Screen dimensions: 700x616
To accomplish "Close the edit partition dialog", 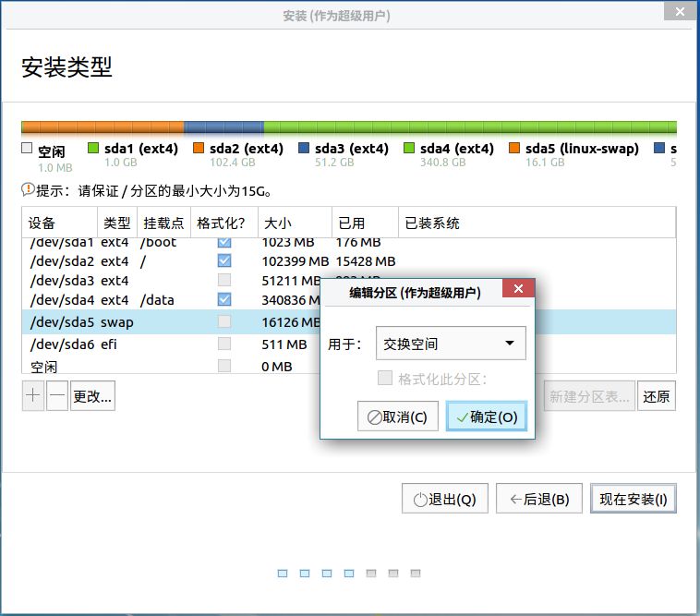I will click(518, 288).
